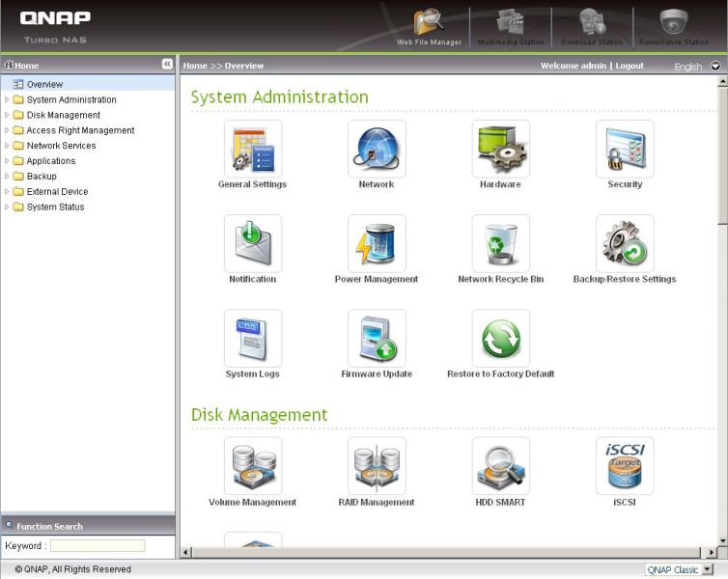Click the horizontal scrollbar right arrow
728x579 pixels.
pyautogui.click(x=712, y=552)
